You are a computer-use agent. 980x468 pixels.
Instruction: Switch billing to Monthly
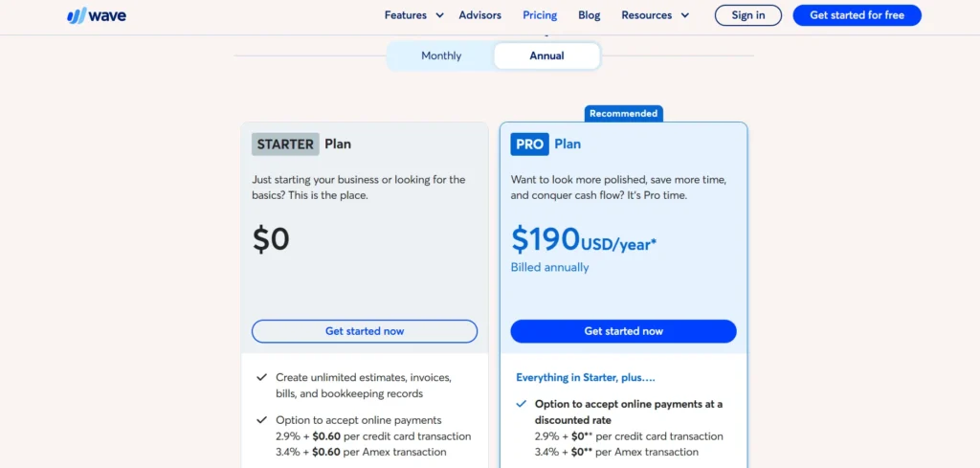[x=441, y=56]
